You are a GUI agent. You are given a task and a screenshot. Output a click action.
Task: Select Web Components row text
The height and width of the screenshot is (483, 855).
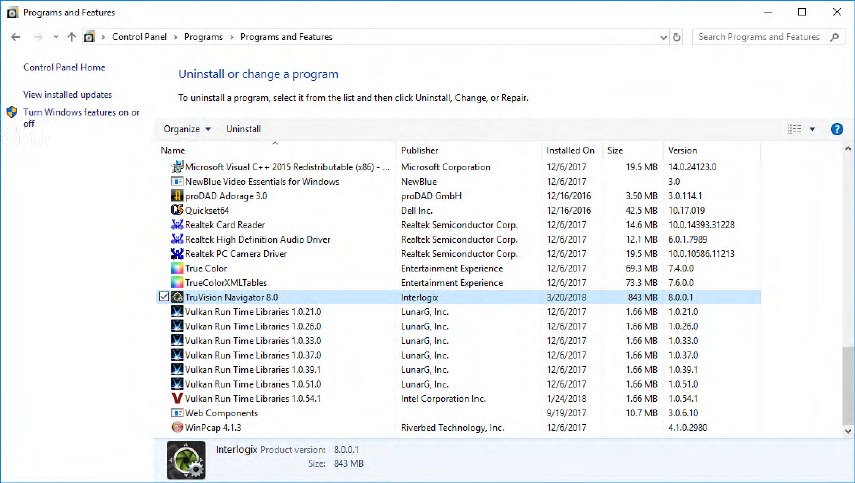click(221, 413)
